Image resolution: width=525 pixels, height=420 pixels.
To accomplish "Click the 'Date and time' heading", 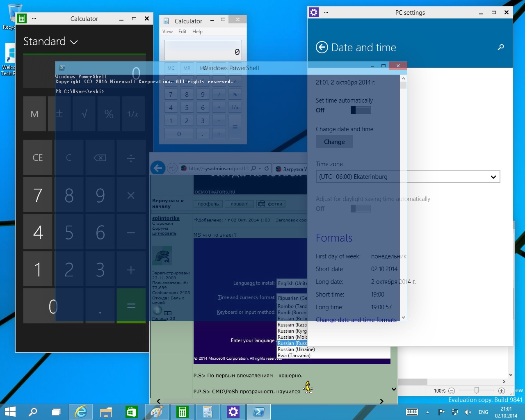I will tap(363, 48).
